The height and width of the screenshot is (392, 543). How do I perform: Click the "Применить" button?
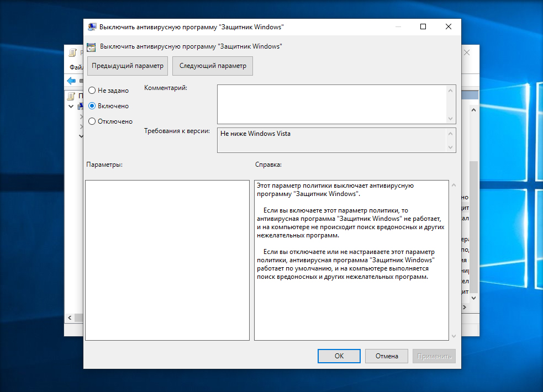click(434, 356)
